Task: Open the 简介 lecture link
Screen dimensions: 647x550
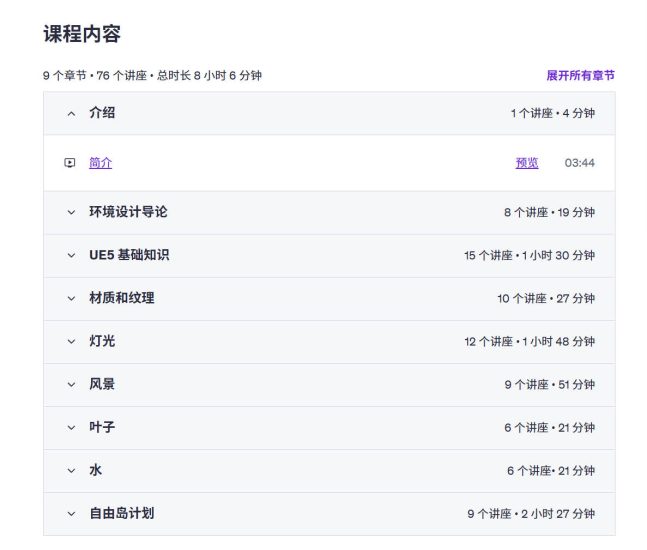Action: [101, 163]
